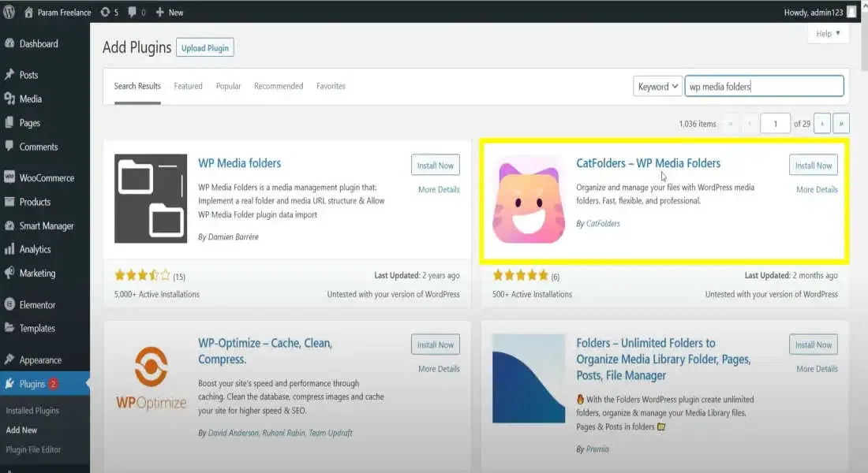Open Plugin File Editor submenu item
The image size is (868, 473).
pos(34,450)
